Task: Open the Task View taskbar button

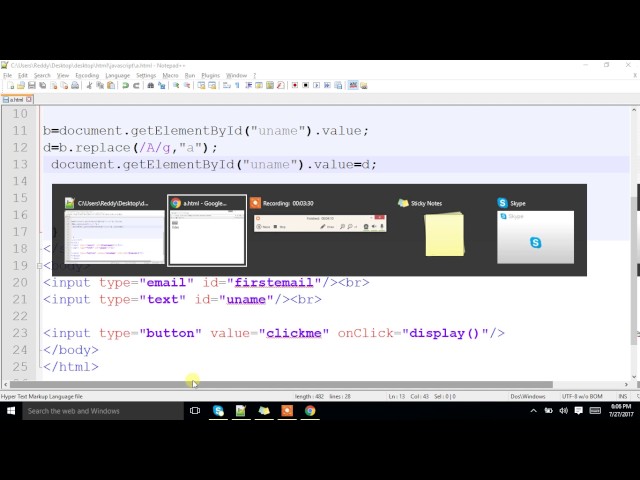Action: [195, 411]
